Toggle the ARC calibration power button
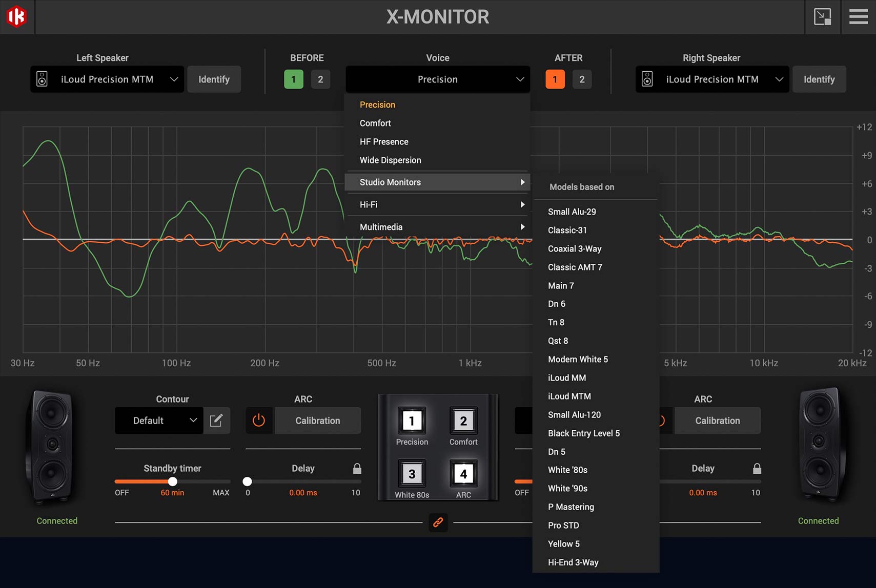The image size is (876, 588). [259, 421]
